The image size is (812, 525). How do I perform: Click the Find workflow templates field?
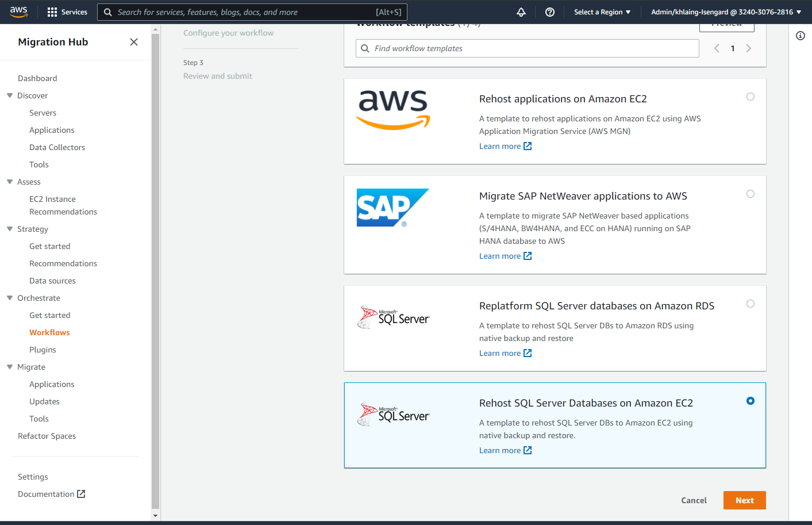(528, 48)
